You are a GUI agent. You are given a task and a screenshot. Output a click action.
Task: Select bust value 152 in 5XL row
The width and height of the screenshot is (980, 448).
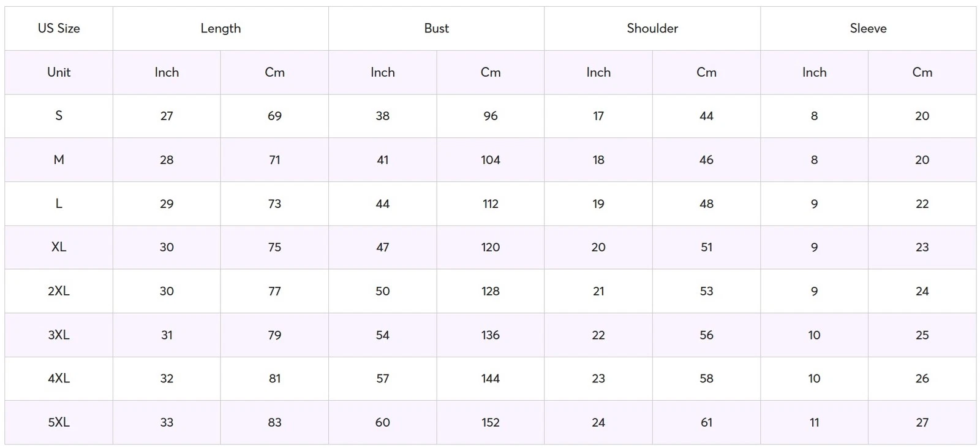point(490,422)
